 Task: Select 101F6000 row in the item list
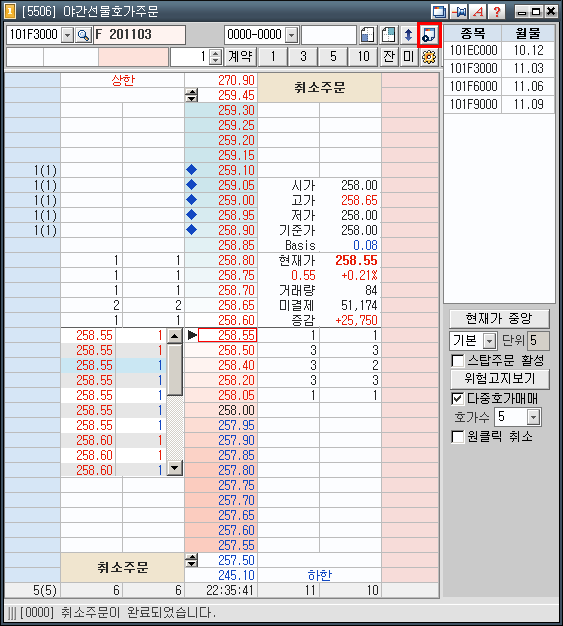pyautogui.click(x=499, y=86)
